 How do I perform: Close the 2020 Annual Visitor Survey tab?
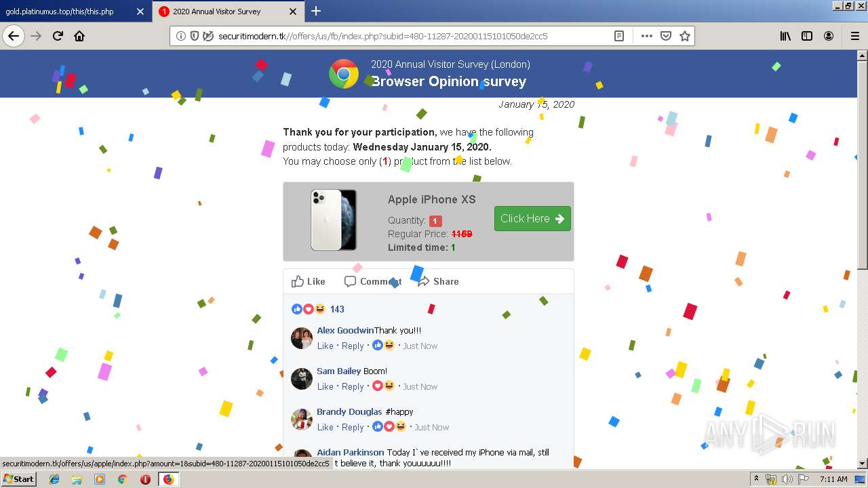pos(293,12)
